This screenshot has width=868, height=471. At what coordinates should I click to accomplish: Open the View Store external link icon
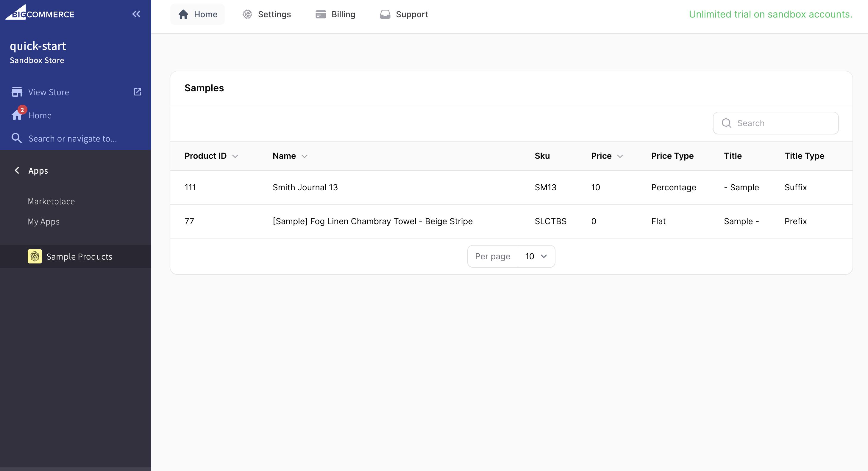(138, 92)
